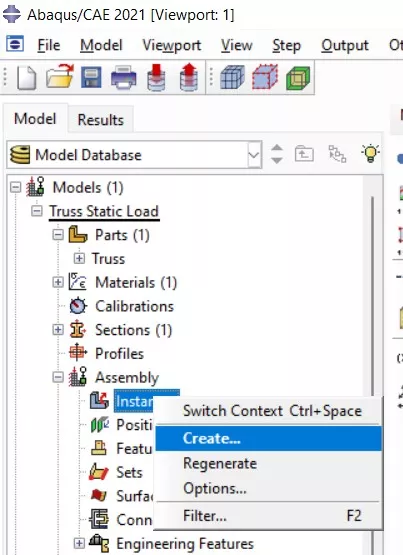403x555 pixels.
Task: Click the Profiles crosshair icon
Action: (x=77, y=353)
